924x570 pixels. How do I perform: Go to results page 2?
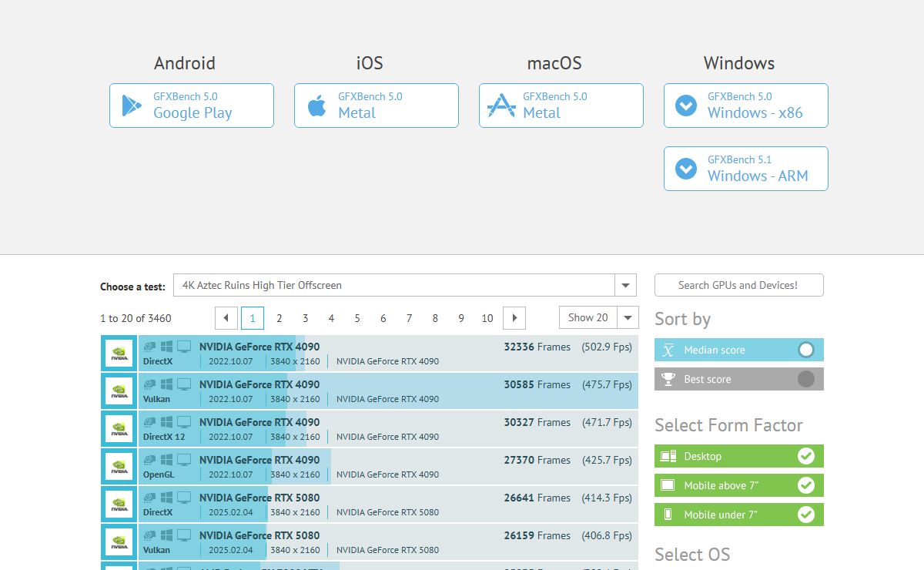click(279, 317)
